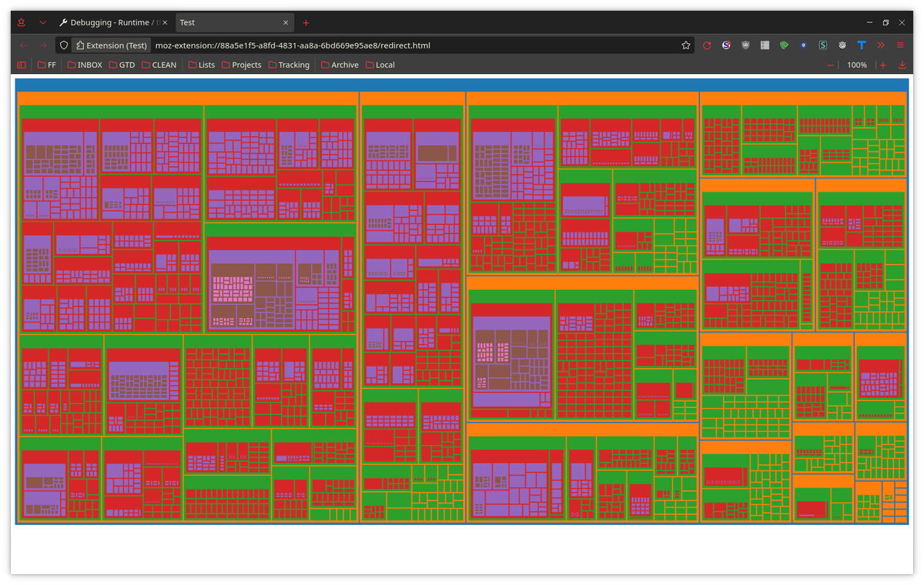Open the Violentmonkey monkey face extension
This screenshot has height=585, width=924.
(x=842, y=45)
